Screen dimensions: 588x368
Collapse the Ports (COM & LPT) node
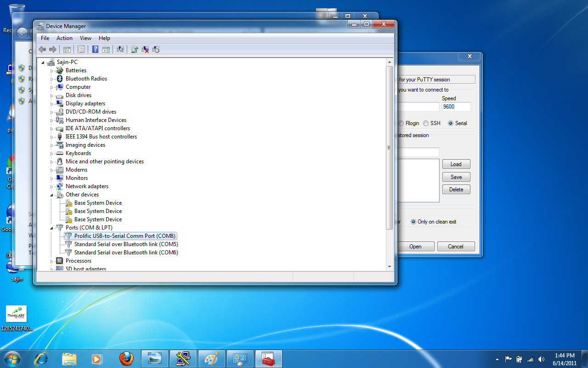(52, 228)
